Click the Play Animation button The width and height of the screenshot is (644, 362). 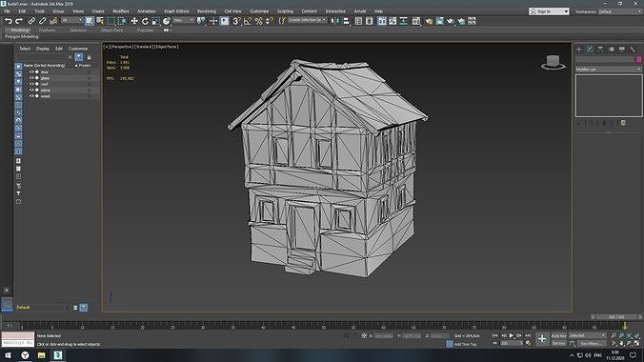click(x=512, y=335)
